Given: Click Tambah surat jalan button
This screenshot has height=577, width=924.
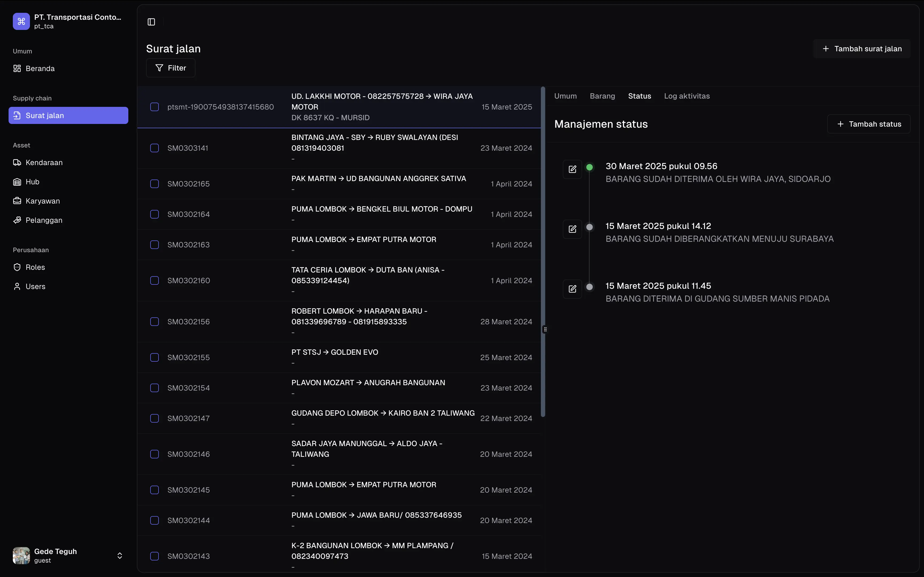Looking at the screenshot, I should click(x=862, y=49).
